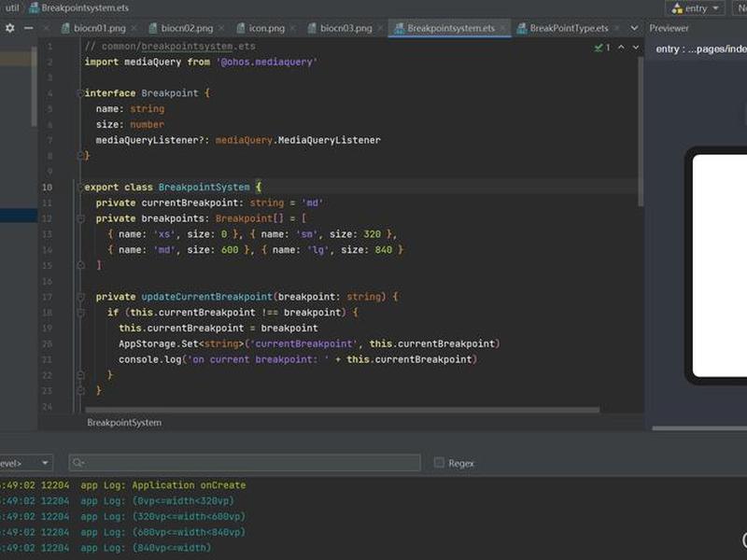Click the Previewer horizontal scrollbar
Screen dimensions: 747x560
(x=699, y=428)
